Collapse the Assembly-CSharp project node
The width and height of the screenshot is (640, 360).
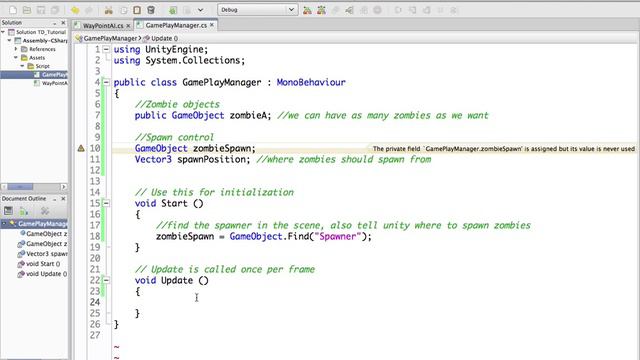tap(9, 40)
